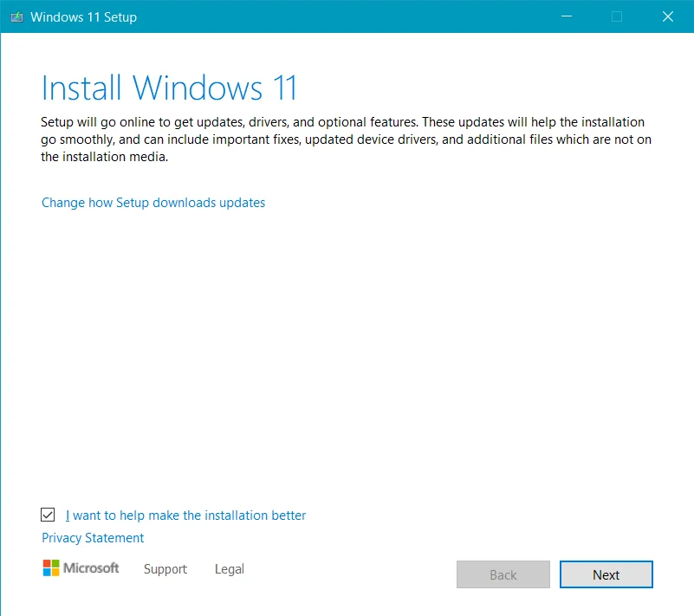The height and width of the screenshot is (616, 694).
Task: Open the Support link
Action: click(165, 569)
